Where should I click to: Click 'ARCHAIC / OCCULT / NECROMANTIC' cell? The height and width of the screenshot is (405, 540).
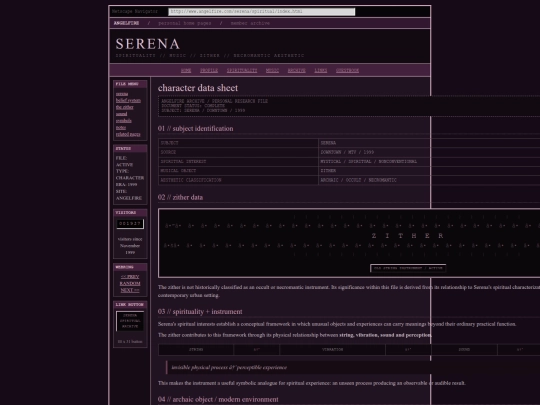pyautogui.click(x=429, y=180)
